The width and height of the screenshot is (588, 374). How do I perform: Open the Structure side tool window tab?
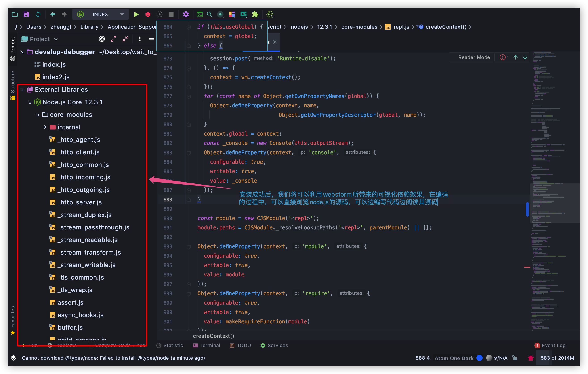pos(13,85)
